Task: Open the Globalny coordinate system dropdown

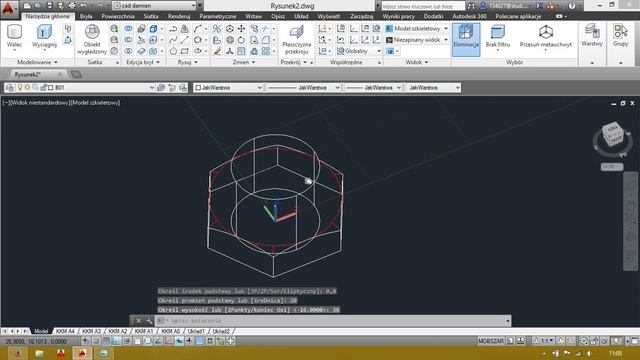Action: click(x=359, y=51)
